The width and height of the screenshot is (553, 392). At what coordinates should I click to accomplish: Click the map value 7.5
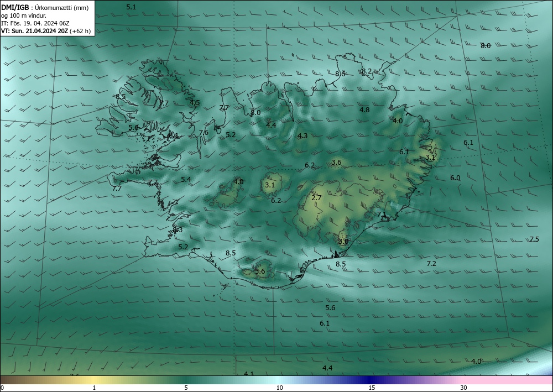[534, 239]
